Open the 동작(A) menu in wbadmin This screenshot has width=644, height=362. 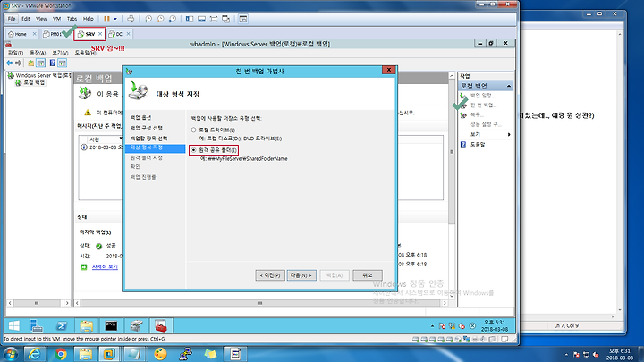tap(38, 53)
